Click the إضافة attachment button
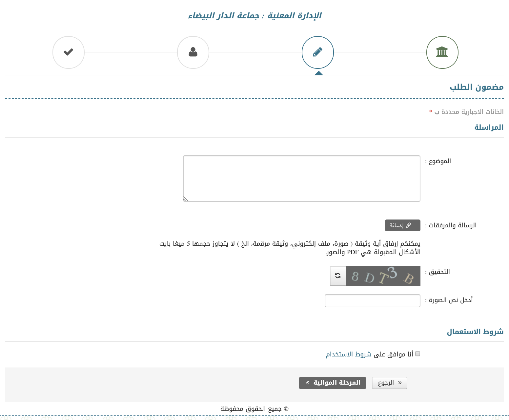The image size is (509, 420). 403,225
